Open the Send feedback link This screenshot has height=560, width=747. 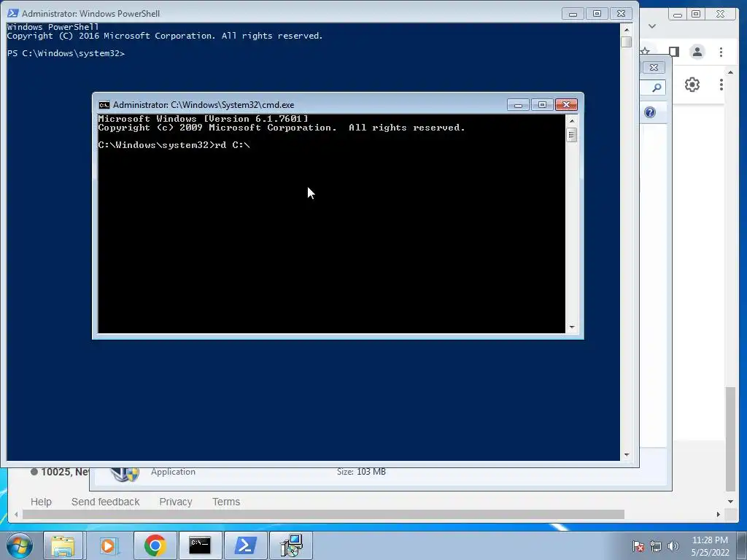click(105, 502)
